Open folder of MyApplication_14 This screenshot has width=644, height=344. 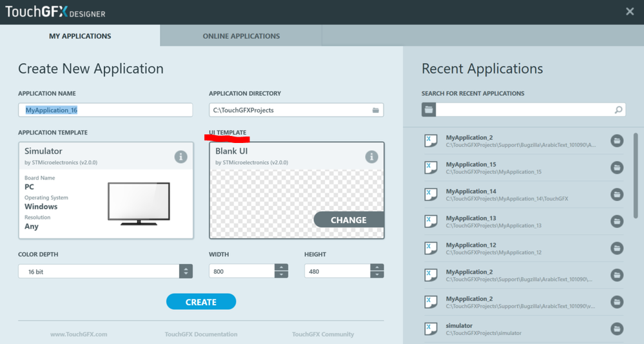tap(616, 195)
